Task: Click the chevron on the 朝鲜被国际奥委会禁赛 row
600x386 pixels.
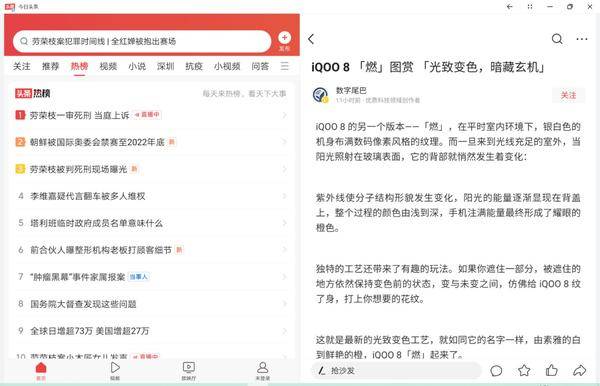Action: pyautogui.click(x=284, y=142)
